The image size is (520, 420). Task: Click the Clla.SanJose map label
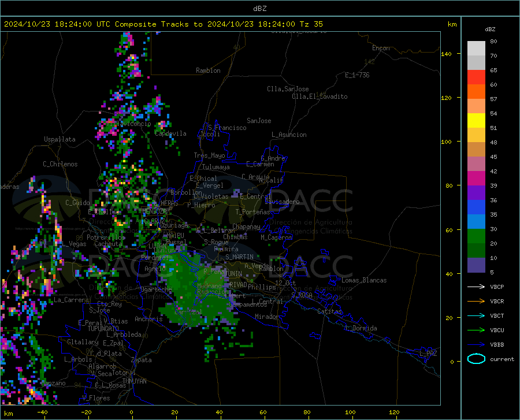click(288, 89)
